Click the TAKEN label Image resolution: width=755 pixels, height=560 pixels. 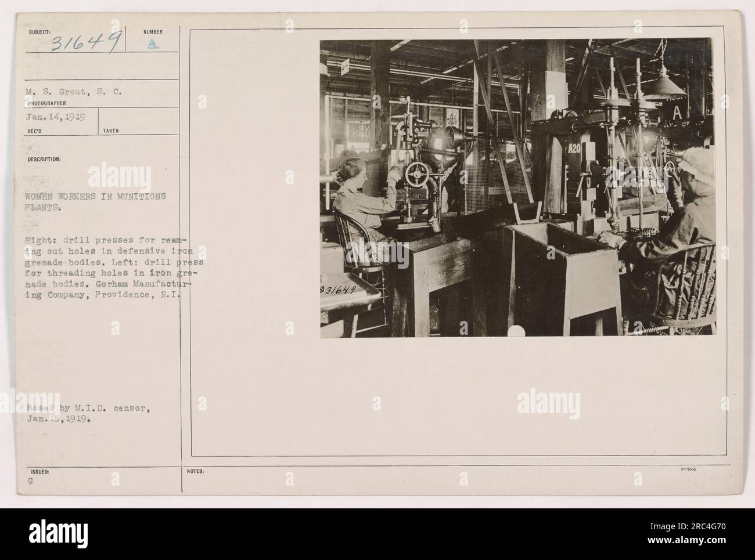111,131
